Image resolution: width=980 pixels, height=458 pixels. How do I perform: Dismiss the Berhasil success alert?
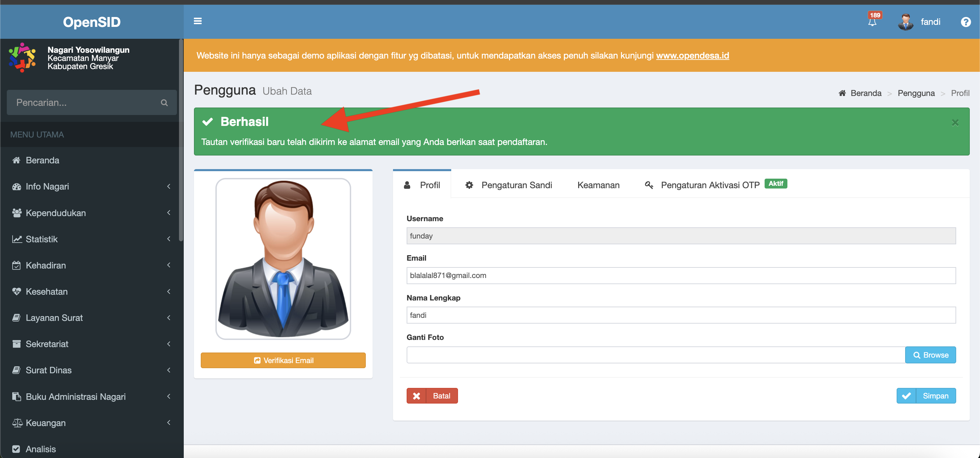tap(955, 122)
